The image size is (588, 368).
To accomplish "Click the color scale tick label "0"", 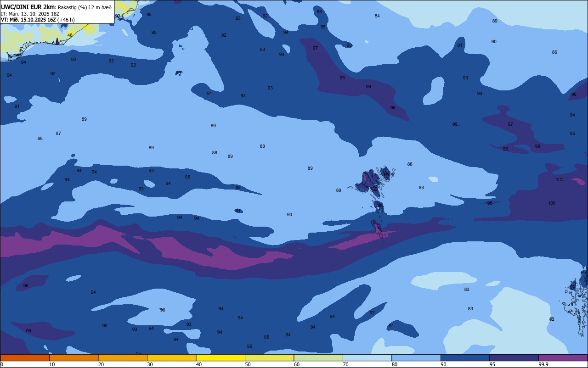I will click(2, 364).
